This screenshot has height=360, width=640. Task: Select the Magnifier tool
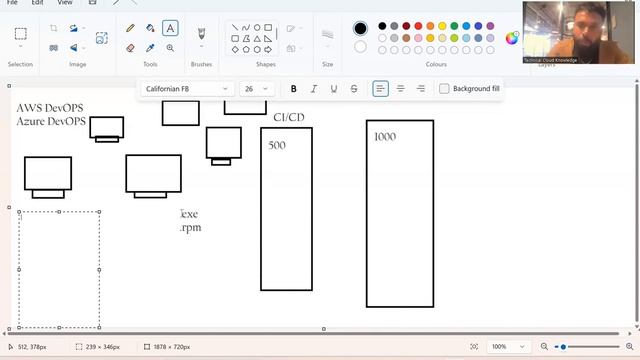tap(170, 48)
